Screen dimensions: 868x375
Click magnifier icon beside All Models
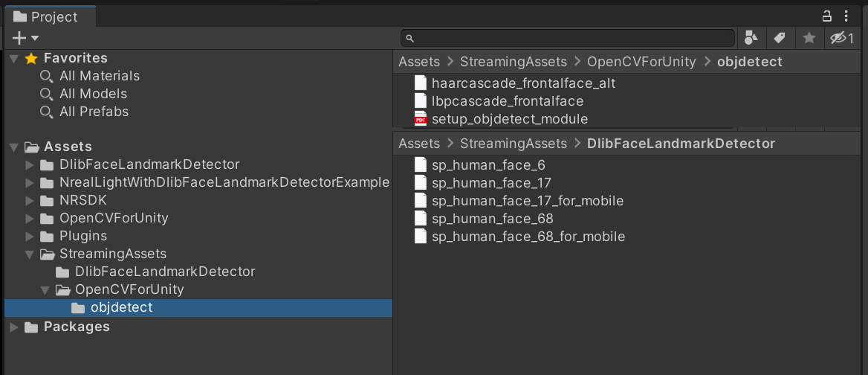(x=47, y=94)
